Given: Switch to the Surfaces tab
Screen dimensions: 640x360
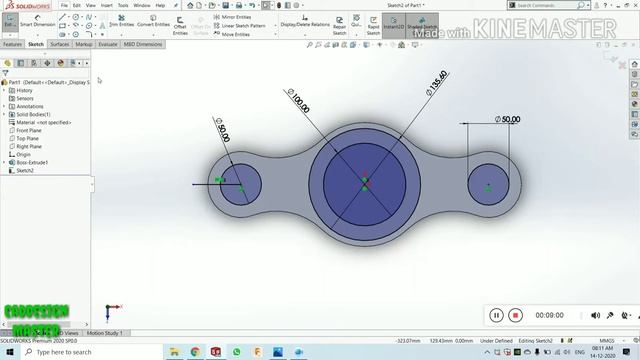Looking at the screenshot, I should point(60,44).
